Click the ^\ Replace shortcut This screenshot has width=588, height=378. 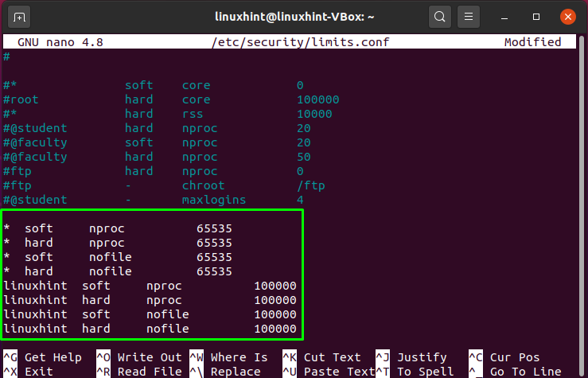pyautogui.click(x=225, y=372)
